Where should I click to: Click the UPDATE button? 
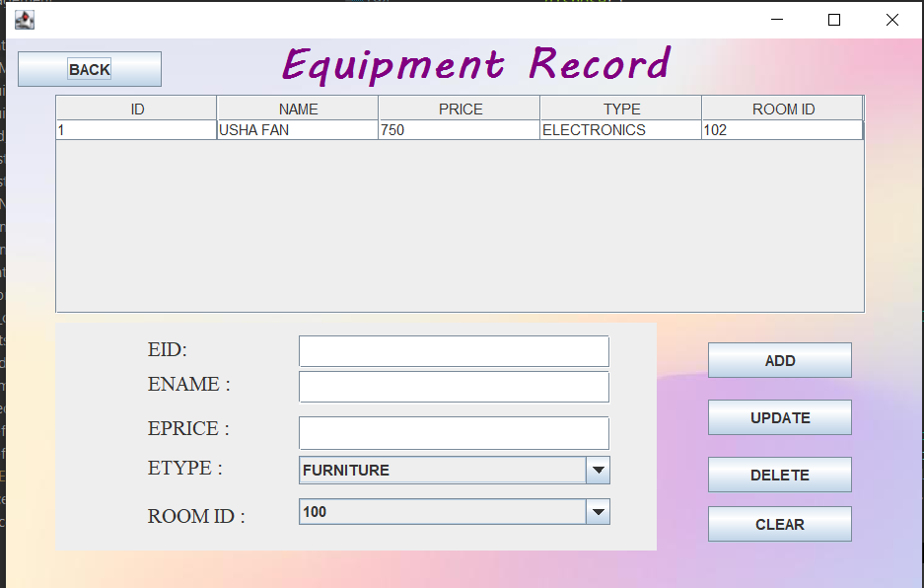(780, 417)
